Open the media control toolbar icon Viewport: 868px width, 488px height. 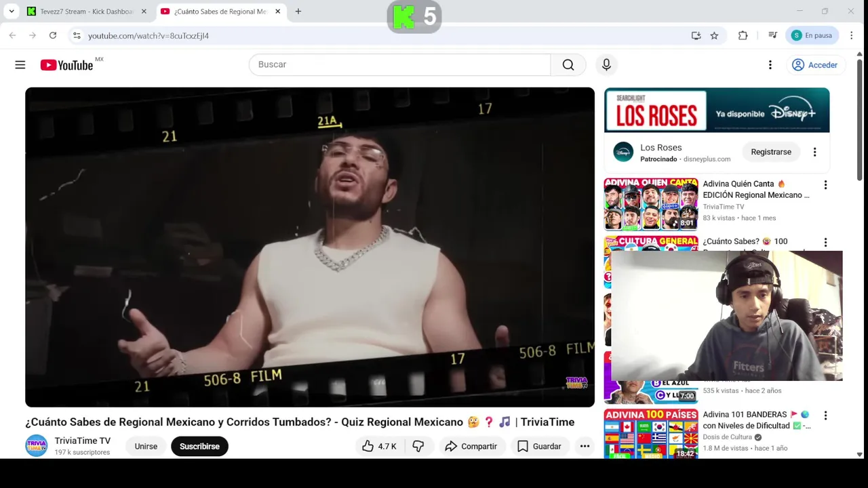tap(772, 35)
